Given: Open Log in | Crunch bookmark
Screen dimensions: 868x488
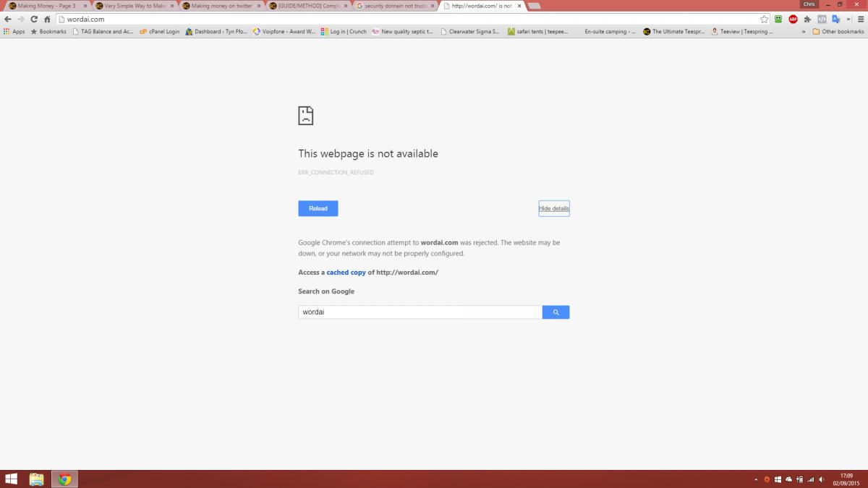Looking at the screenshot, I should click(344, 32).
